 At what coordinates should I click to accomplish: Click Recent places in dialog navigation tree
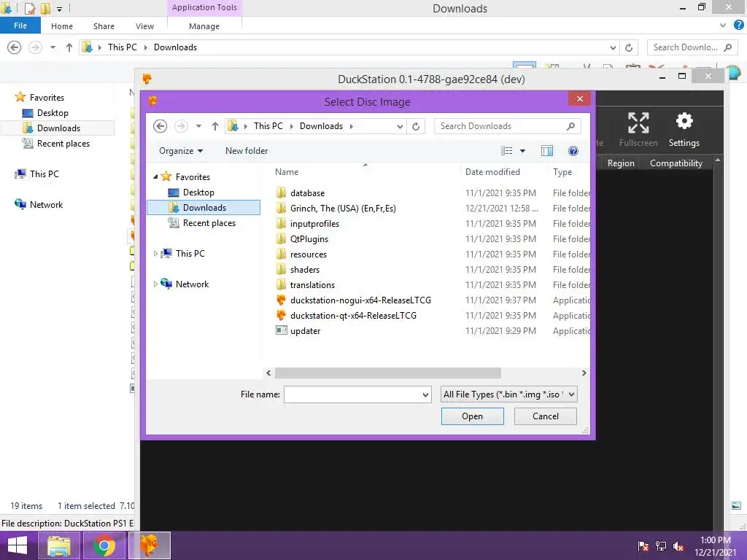[x=209, y=223]
